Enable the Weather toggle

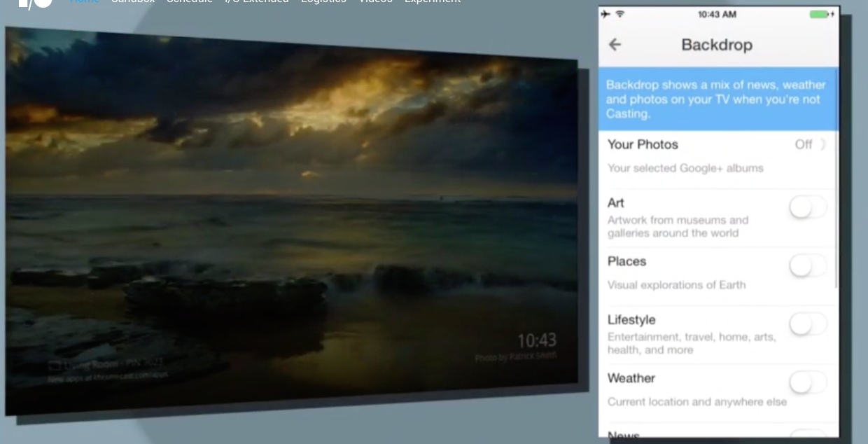click(x=807, y=382)
